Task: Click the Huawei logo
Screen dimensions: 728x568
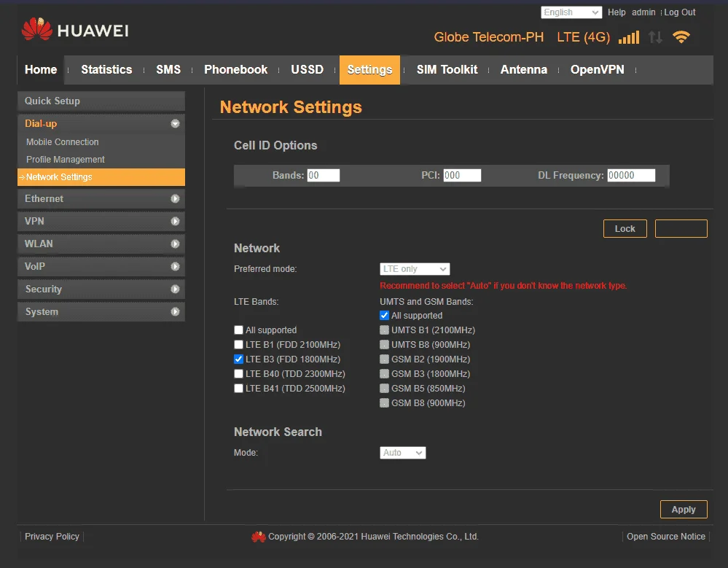Action: pos(75,29)
